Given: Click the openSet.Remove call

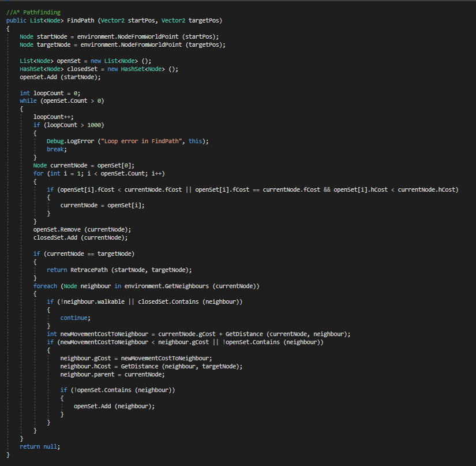Looking at the screenshot, I should pos(58,229).
